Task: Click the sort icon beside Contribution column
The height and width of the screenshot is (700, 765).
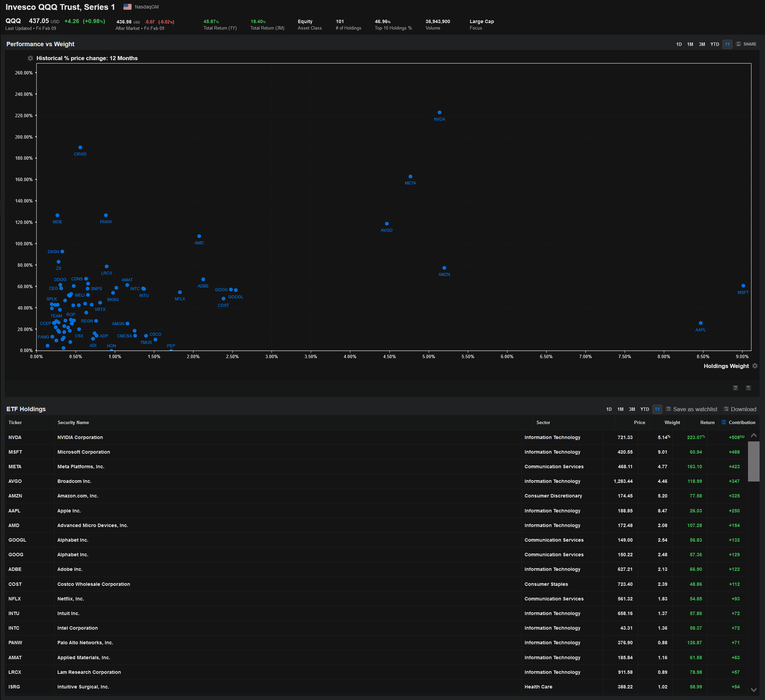Action: (723, 422)
